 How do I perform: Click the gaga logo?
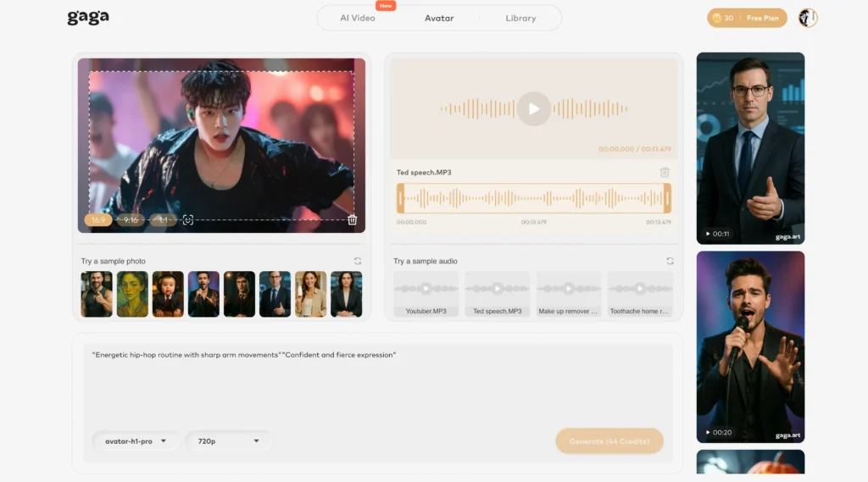[88, 18]
